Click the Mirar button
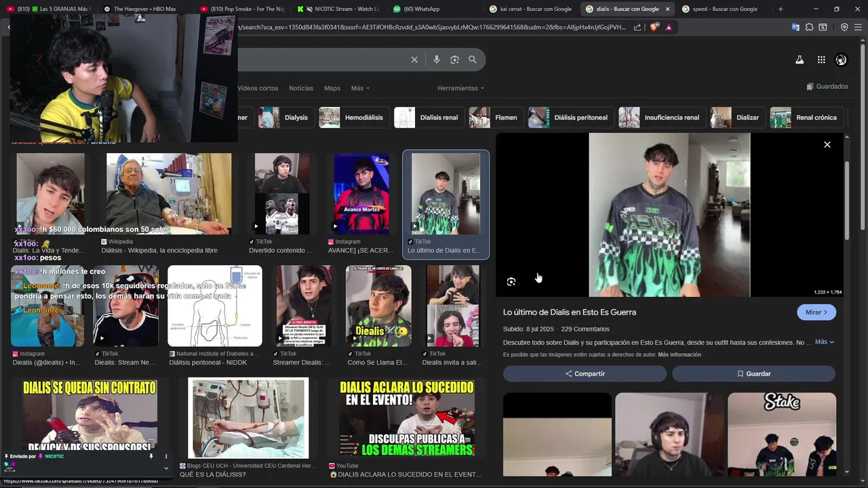This screenshot has width=868, height=488. pos(816,312)
